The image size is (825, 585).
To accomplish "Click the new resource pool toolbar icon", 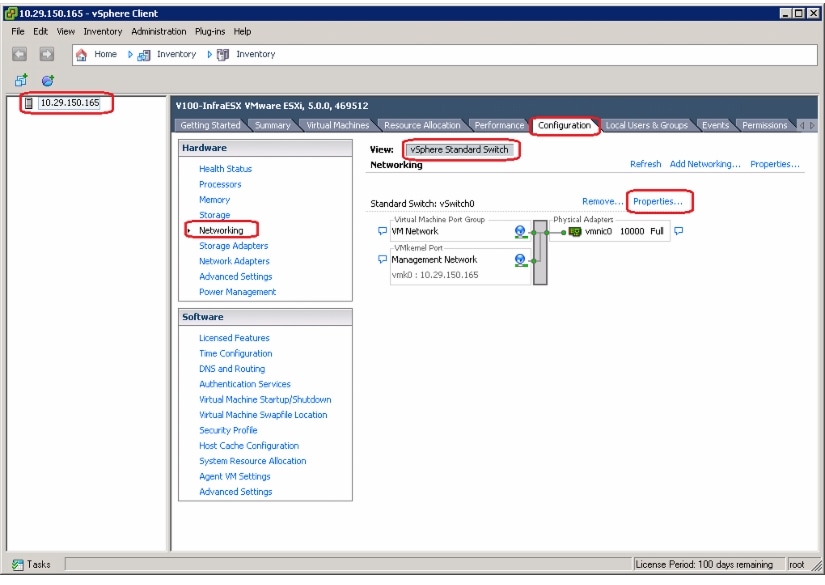I will click(x=48, y=80).
